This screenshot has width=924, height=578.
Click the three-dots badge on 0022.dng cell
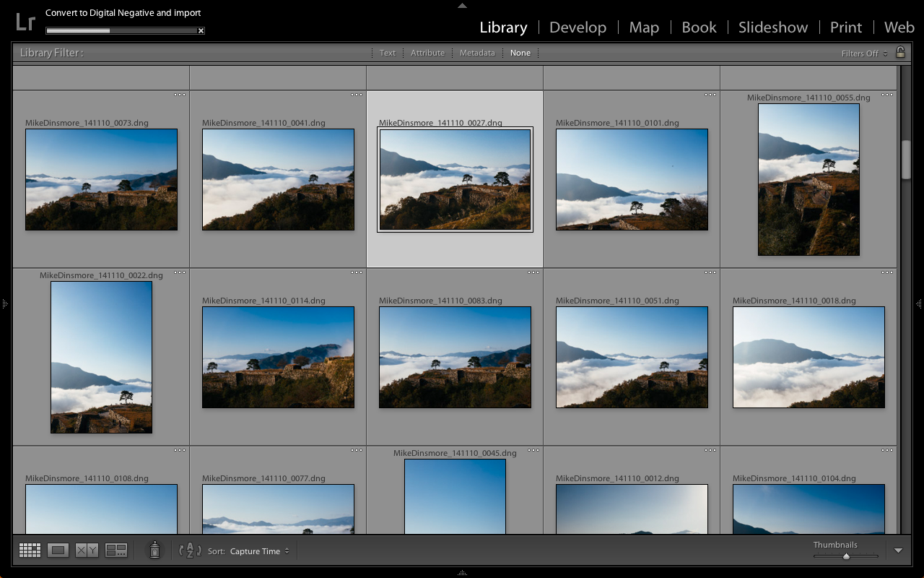[180, 272]
